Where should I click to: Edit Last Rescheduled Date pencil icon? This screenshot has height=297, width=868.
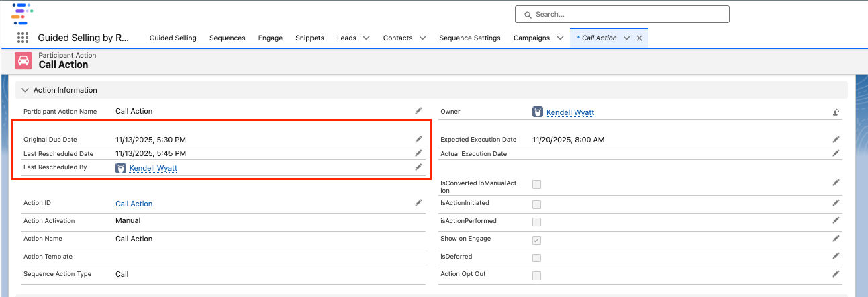coord(418,153)
